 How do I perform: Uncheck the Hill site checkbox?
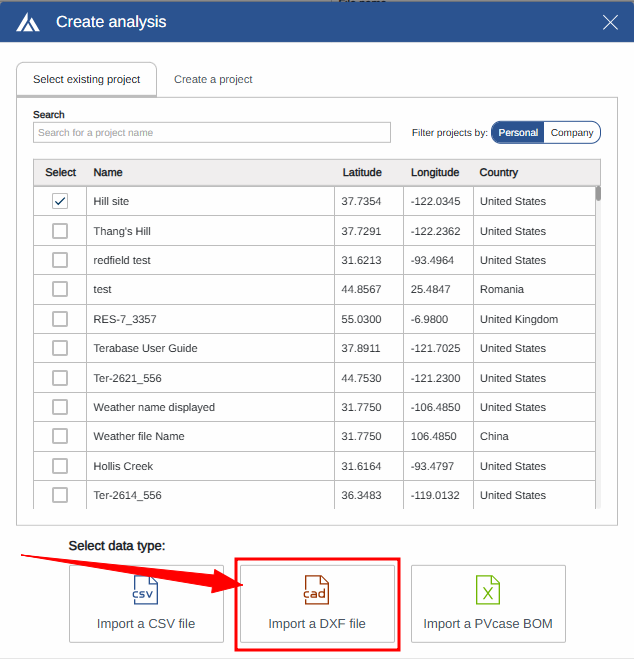[x=60, y=201]
